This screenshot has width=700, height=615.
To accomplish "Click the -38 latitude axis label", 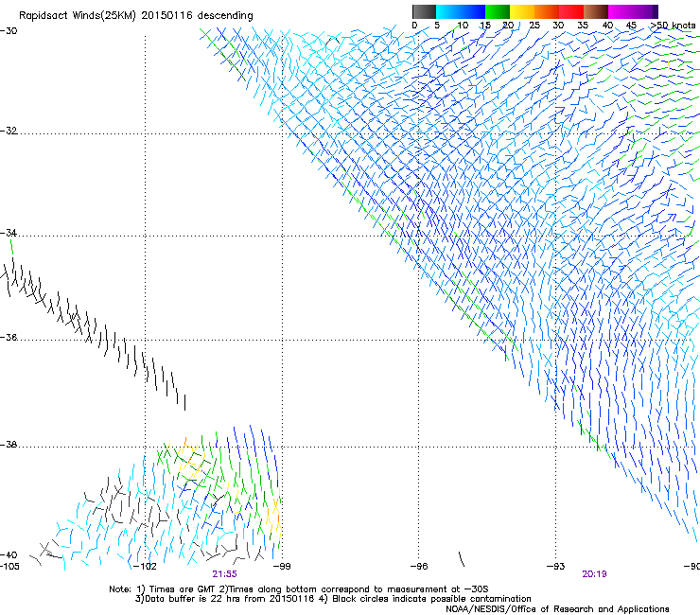I will [x=9, y=445].
